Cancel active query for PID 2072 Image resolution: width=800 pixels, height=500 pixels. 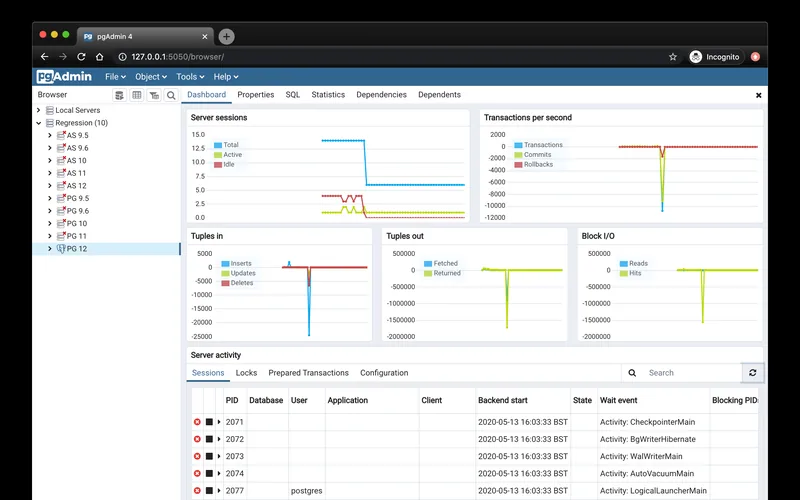tap(209, 439)
